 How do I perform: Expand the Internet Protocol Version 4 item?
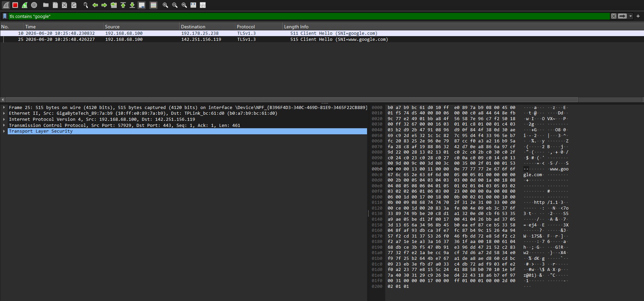(x=4, y=119)
